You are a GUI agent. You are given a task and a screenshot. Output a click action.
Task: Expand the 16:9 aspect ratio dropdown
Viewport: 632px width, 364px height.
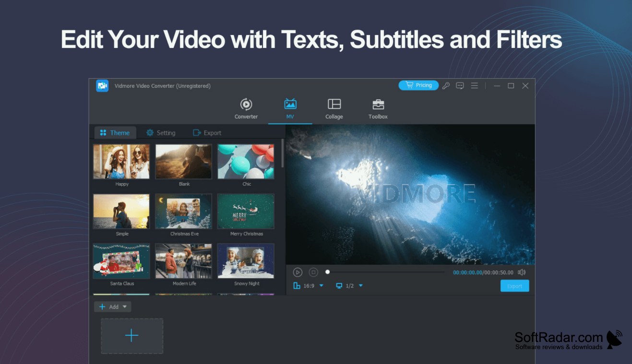point(322,286)
